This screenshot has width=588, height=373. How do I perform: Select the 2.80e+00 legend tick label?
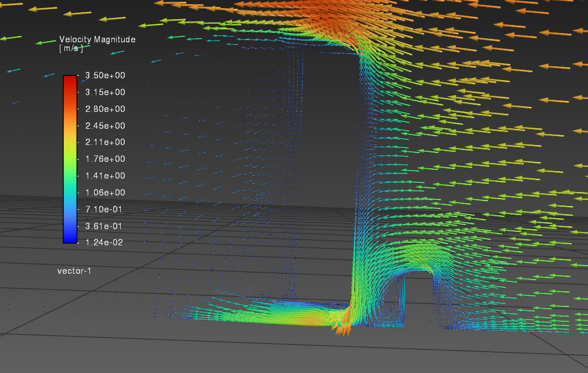(105, 109)
